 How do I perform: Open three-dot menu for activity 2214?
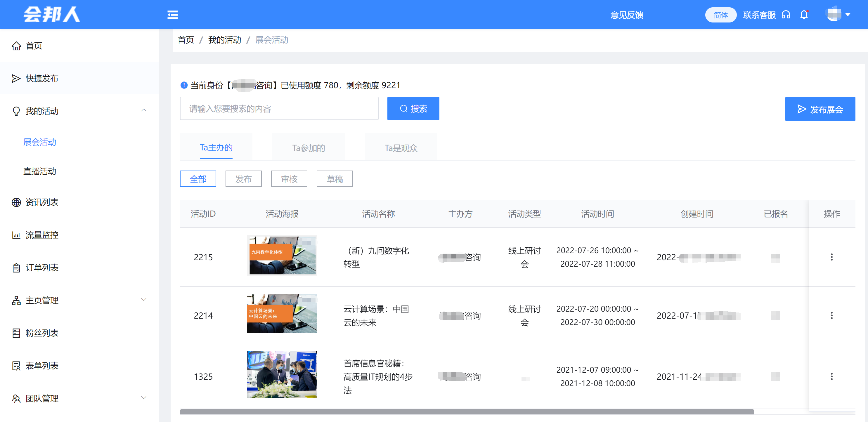point(831,316)
